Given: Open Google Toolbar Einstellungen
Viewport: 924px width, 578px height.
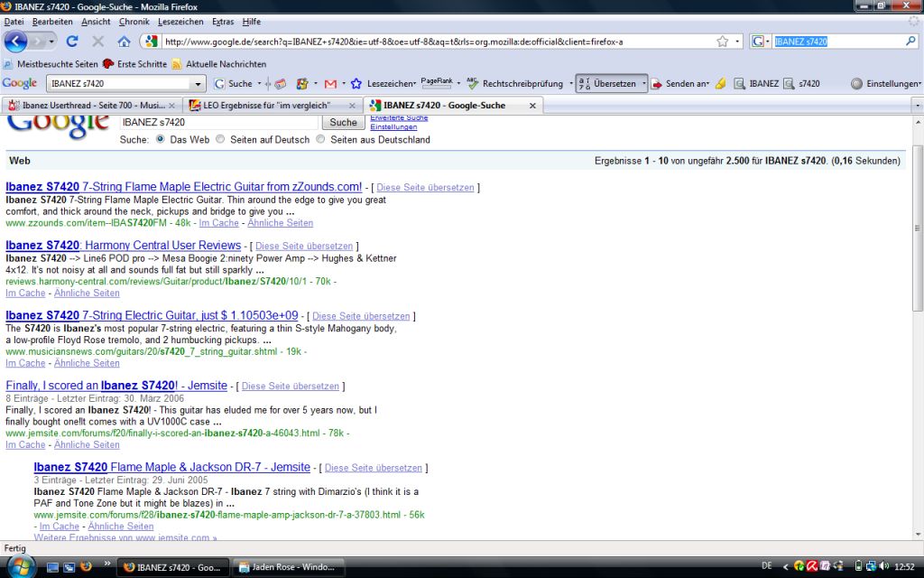Looking at the screenshot, I should 886,84.
